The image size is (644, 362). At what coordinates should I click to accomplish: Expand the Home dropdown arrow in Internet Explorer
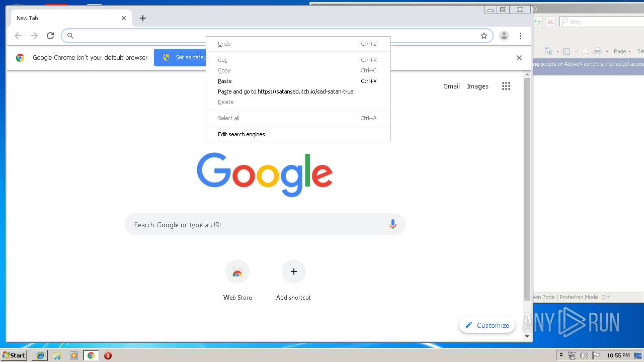point(557,52)
